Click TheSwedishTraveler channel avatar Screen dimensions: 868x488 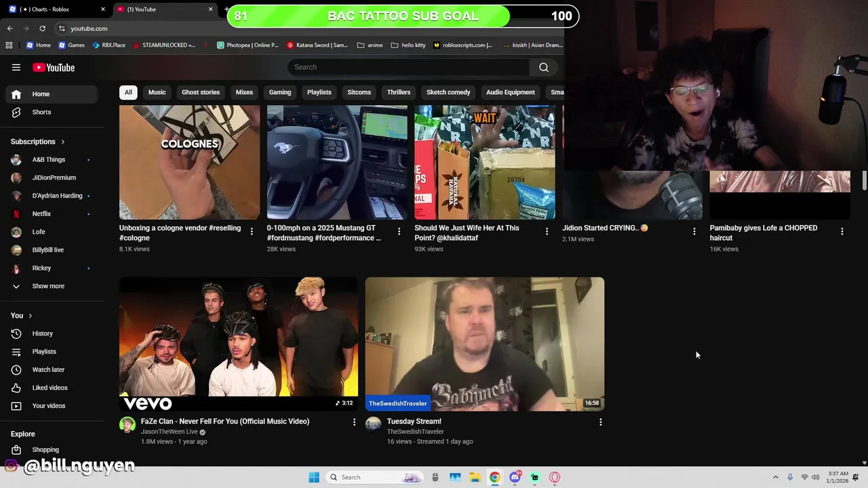[373, 424]
